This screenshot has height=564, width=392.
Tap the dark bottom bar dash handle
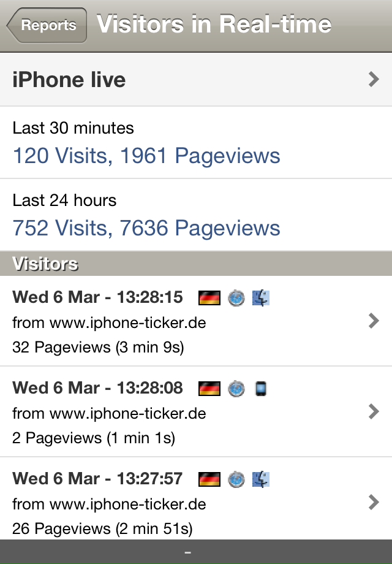coord(187,552)
